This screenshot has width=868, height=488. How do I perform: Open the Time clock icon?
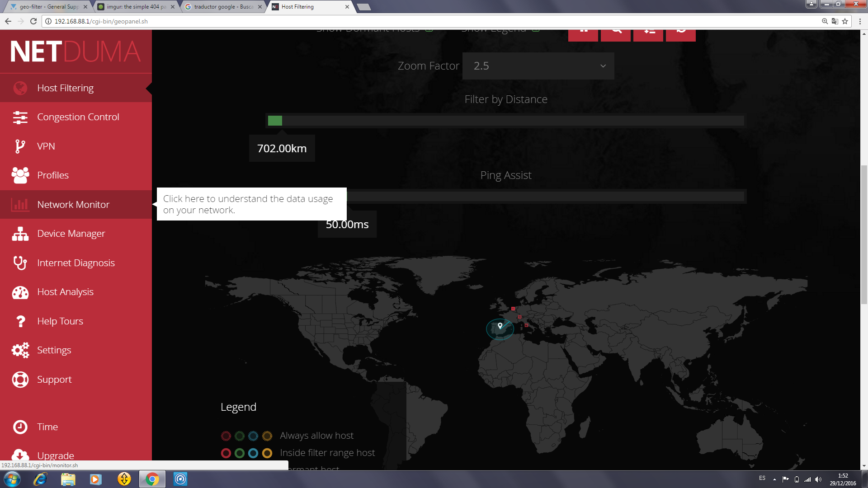pos(20,427)
